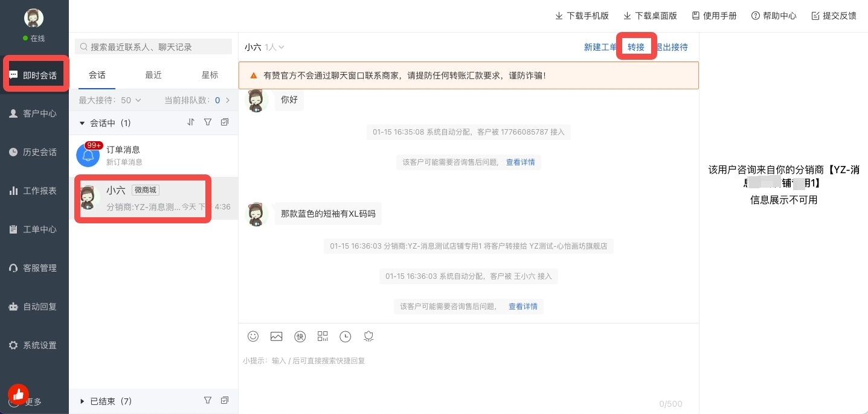Click the filter icon in 会话中 header
The height and width of the screenshot is (414, 868).
pos(208,122)
